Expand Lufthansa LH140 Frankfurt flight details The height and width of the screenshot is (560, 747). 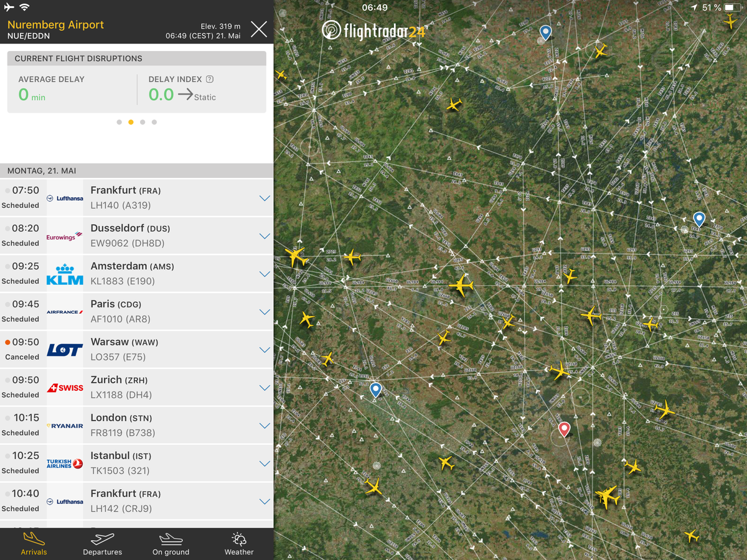pos(265,198)
